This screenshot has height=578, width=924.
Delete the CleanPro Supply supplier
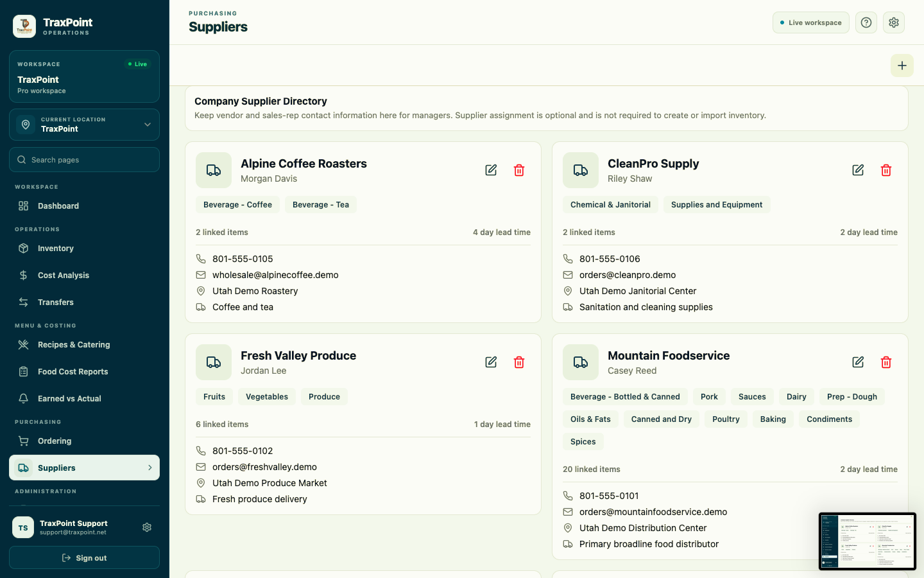[886, 170]
